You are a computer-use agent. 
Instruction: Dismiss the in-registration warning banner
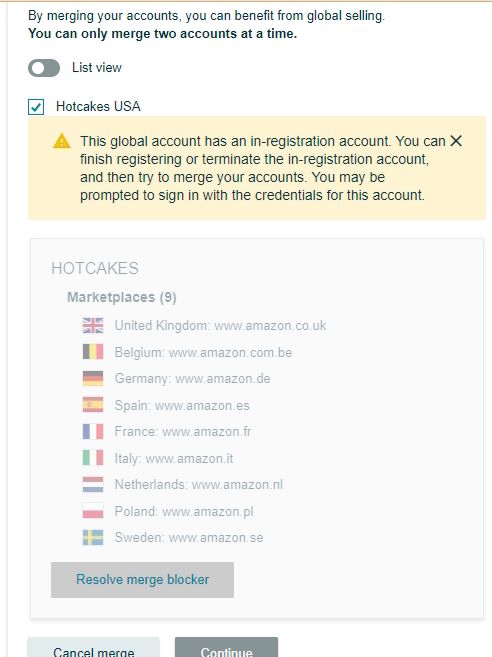[456, 141]
